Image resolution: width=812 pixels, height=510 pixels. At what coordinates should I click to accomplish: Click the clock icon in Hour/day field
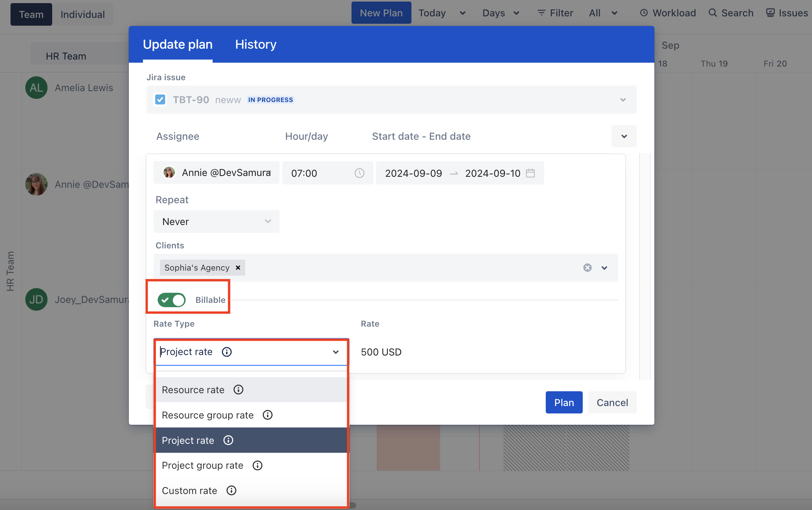(359, 173)
